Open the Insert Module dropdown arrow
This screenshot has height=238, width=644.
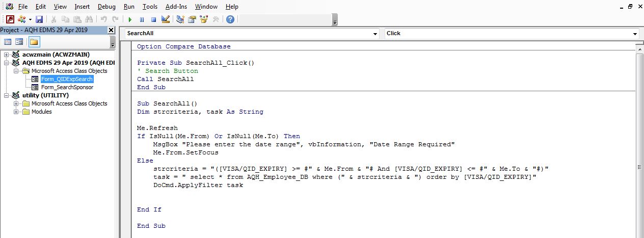(x=30, y=19)
